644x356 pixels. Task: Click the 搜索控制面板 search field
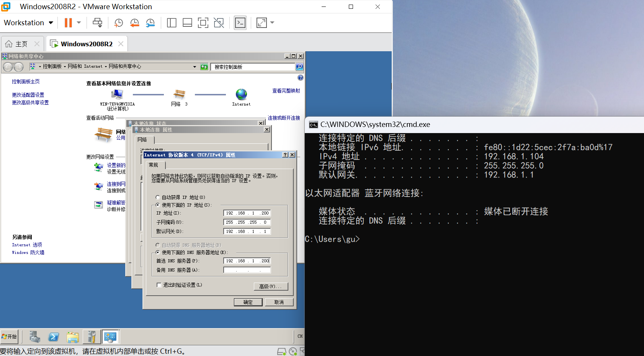[x=253, y=67]
